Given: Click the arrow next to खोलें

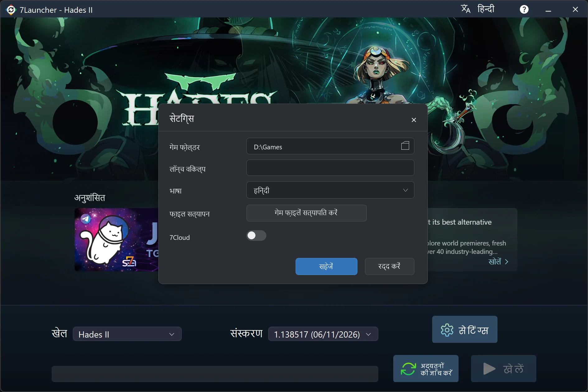Looking at the screenshot, I should [507, 262].
